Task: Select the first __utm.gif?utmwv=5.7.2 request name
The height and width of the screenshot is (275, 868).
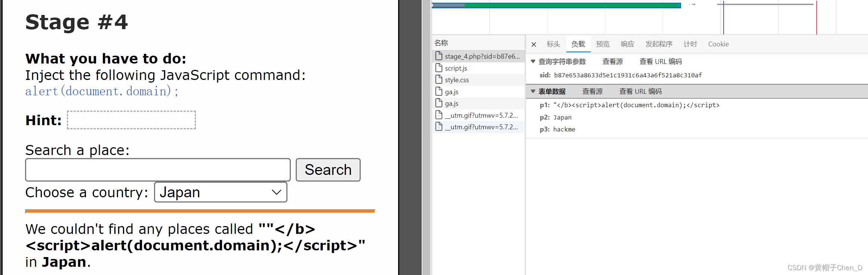Action: tap(481, 115)
